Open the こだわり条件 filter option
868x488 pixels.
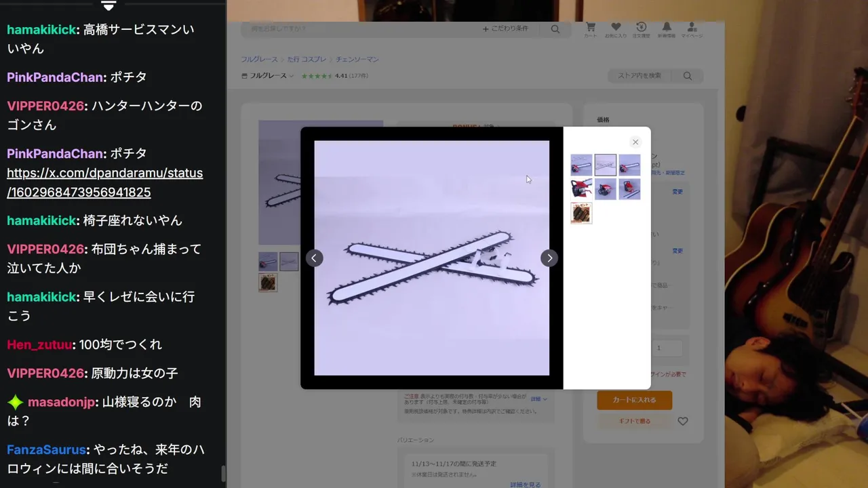coord(505,29)
